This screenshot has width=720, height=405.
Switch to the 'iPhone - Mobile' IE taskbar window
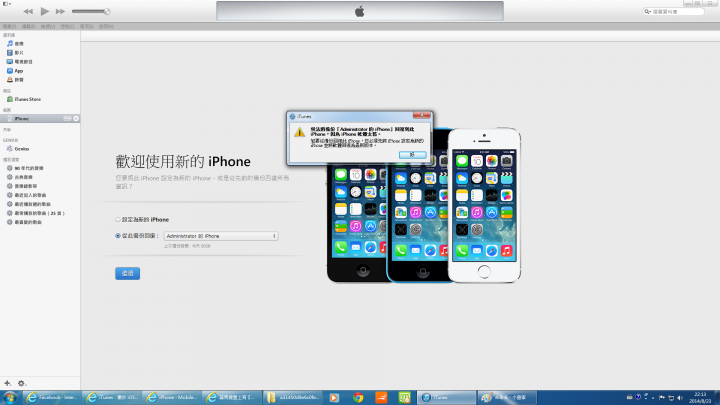point(172,398)
